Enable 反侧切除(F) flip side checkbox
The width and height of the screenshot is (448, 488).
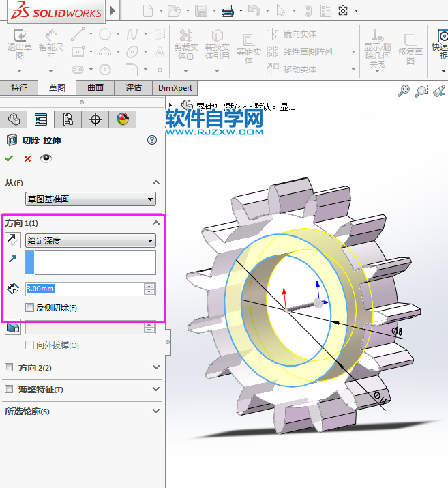coord(29,308)
